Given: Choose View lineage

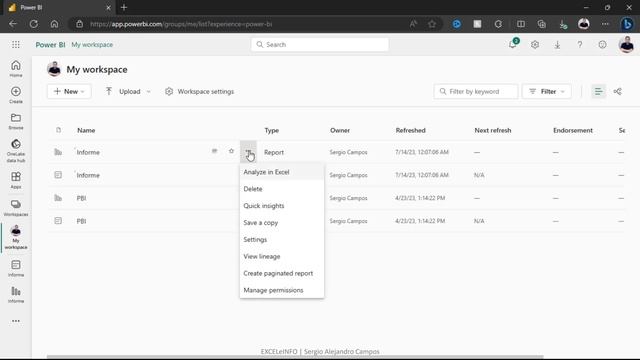Looking at the screenshot, I should coord(282,256).
